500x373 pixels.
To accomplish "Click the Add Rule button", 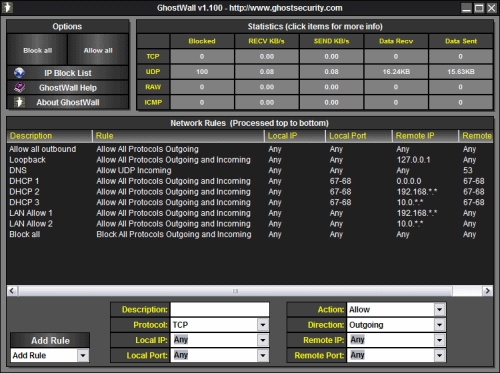I will click(50, 340).
